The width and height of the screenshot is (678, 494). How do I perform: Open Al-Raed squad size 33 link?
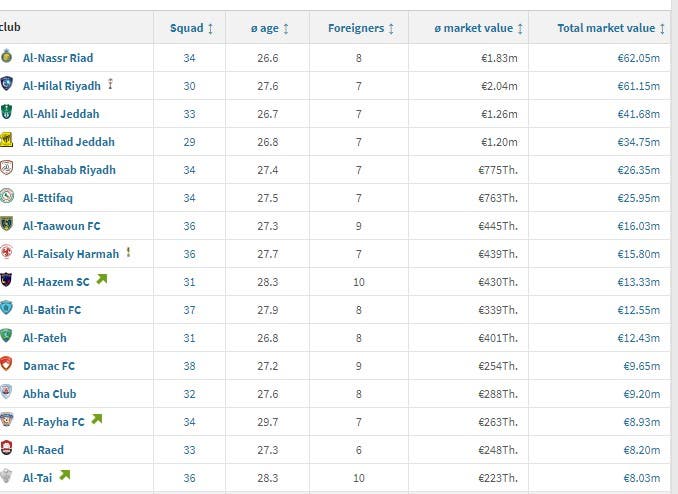point(190,450)
